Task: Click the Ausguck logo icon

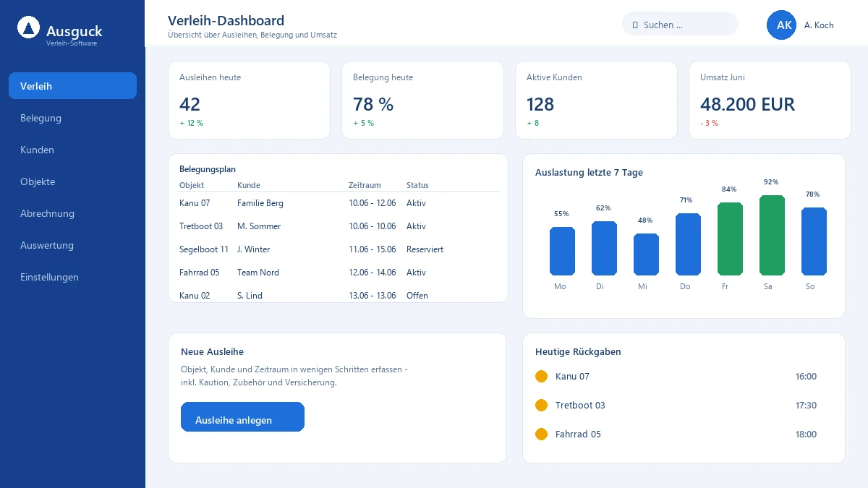Action: (28, 27)
